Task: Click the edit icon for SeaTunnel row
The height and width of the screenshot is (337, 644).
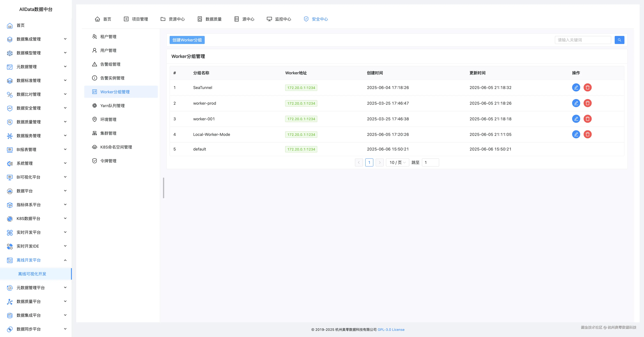Action: (x=576, y=88)
